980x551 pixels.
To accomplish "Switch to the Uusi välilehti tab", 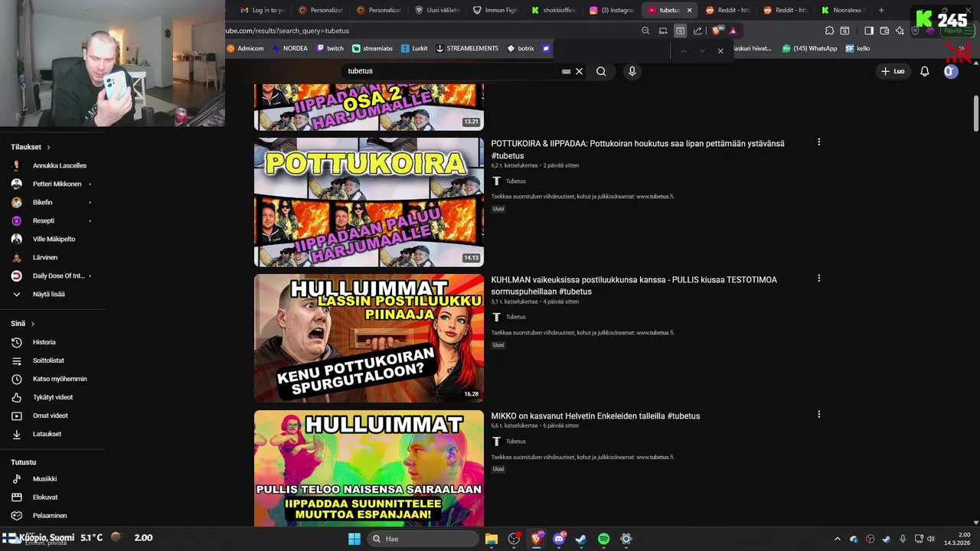I will (x=437, y=10).
